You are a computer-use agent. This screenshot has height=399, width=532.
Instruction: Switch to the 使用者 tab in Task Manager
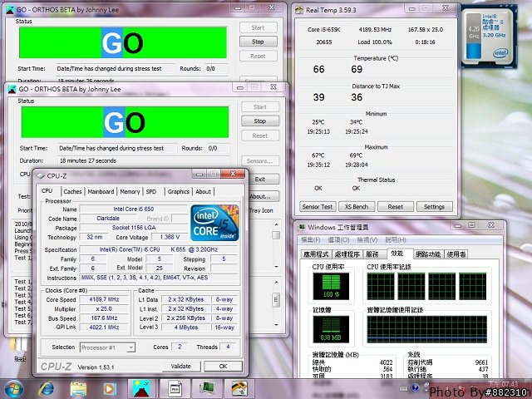coord(456,254)
